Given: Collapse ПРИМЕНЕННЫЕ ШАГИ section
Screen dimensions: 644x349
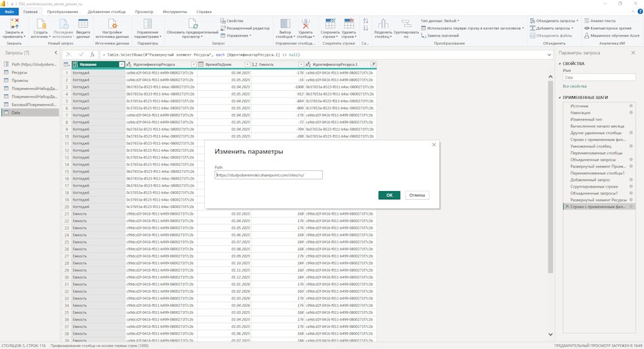Looking at the screenshot, I should tap(560, 98).
